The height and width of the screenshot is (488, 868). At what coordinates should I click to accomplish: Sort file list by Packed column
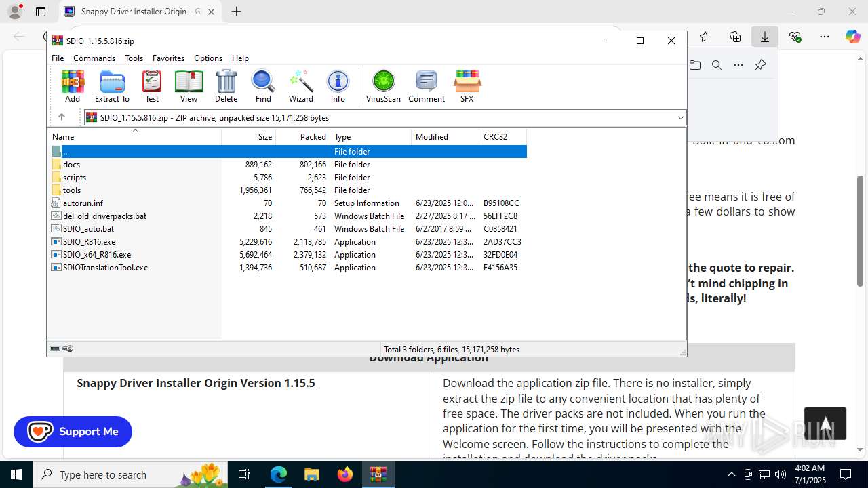303,137
